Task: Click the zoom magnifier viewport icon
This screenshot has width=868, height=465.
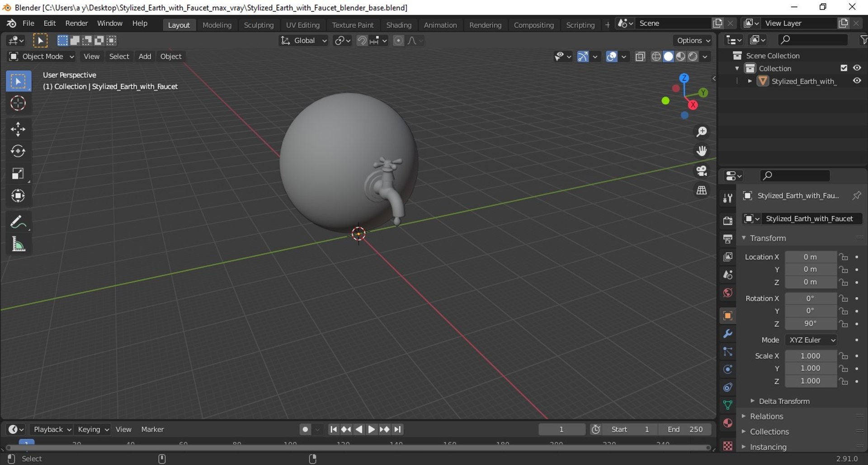Action: tap(702, 132)
